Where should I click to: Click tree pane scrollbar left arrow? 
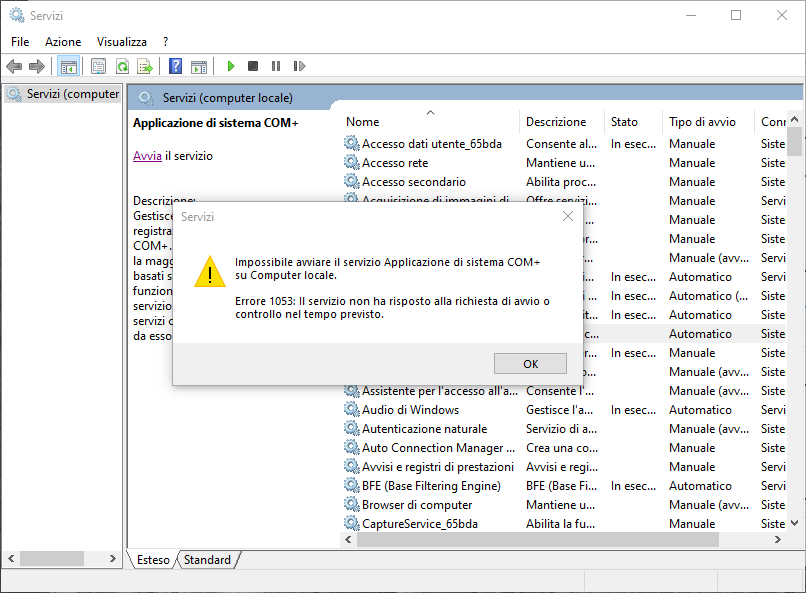coord(11,558)
